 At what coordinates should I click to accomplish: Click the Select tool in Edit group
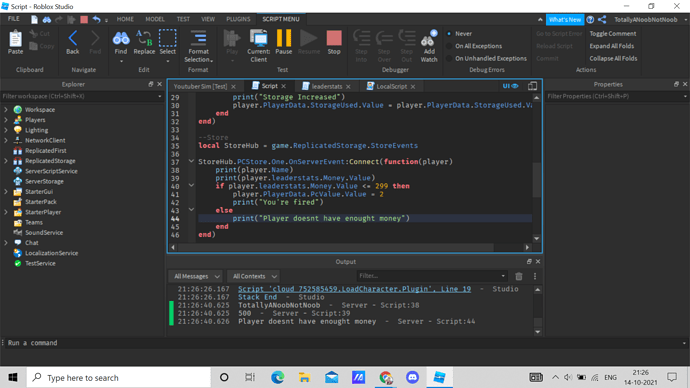coord(167,43)
